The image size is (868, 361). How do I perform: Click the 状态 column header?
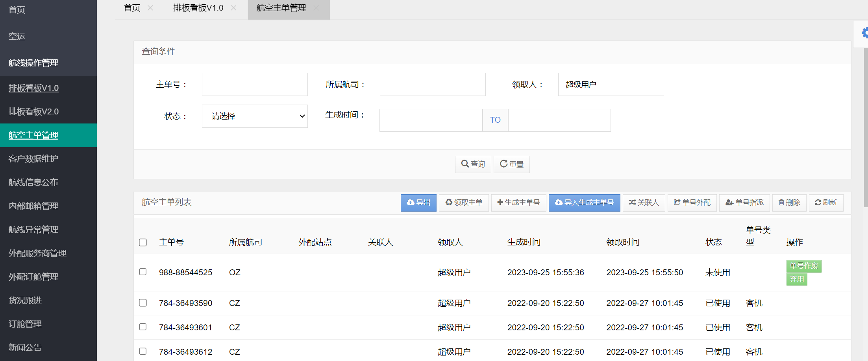coord(714,242)
